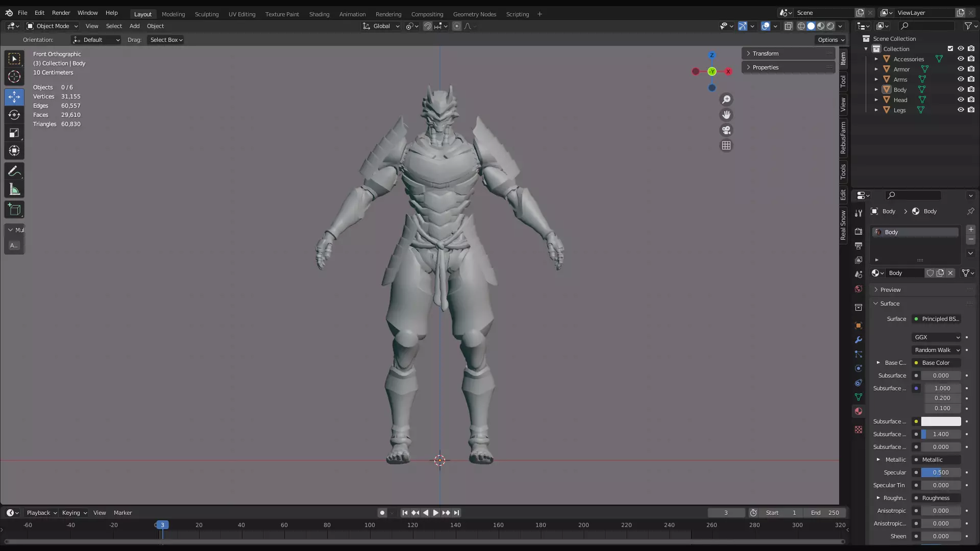Screen dimensions: 980x551
Task: Open the Material properties tab icon
Action: click(859, 411)
